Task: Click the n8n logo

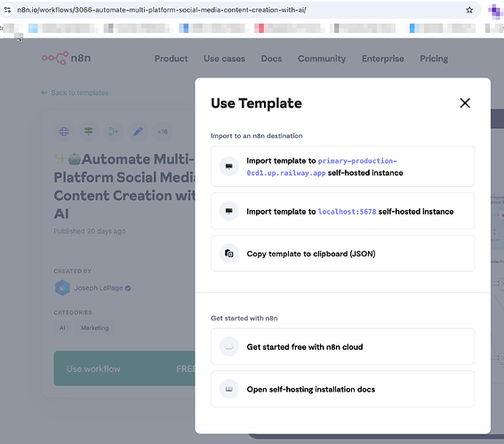Action: pos(66,58)
